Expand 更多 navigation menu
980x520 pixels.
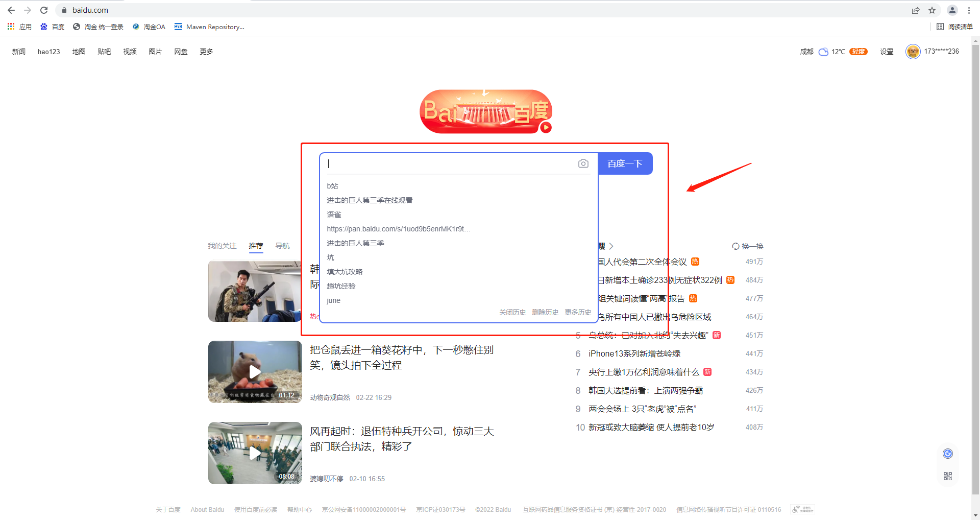pyautogui.click(x=206, y=52)
